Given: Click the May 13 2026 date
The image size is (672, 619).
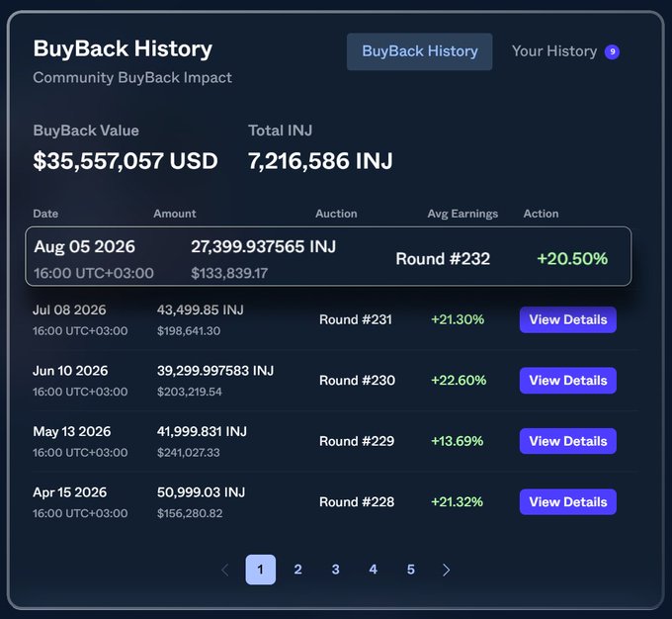Looking at the screenshot, I should (72, 431).
